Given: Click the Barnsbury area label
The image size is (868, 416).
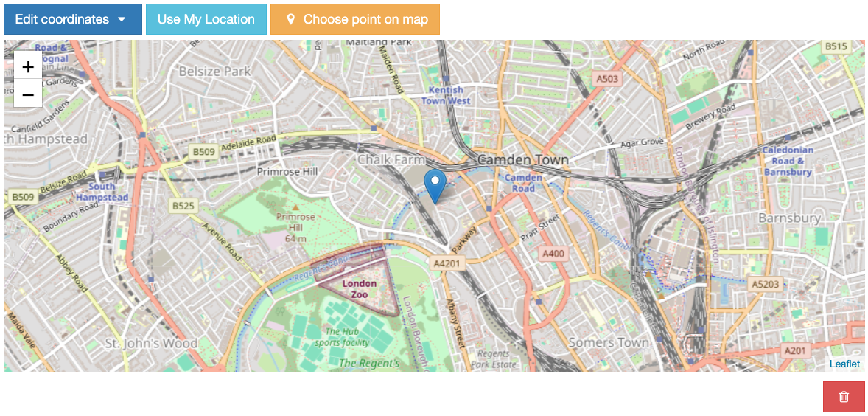Looking at the screenshot, I should tap(789, 218).
